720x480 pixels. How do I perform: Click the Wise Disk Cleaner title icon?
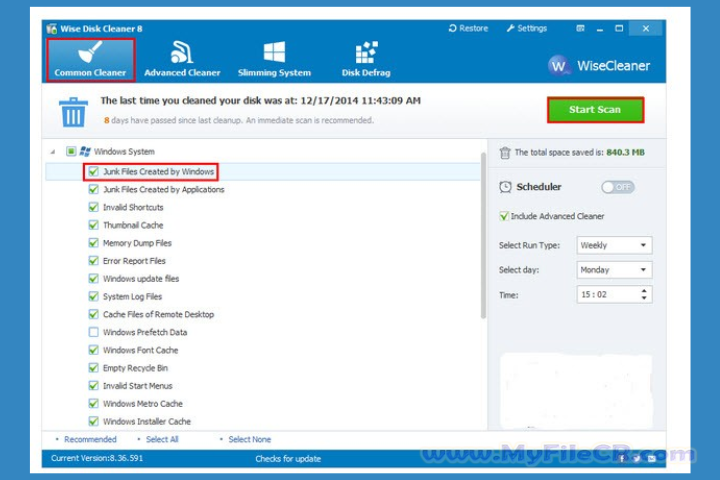coord(52,29)
